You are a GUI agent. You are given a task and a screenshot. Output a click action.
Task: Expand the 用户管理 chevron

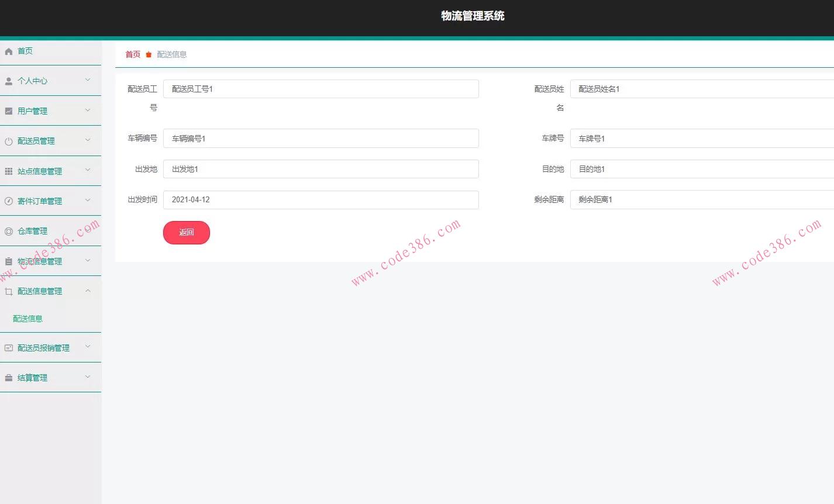coord(88,110)
